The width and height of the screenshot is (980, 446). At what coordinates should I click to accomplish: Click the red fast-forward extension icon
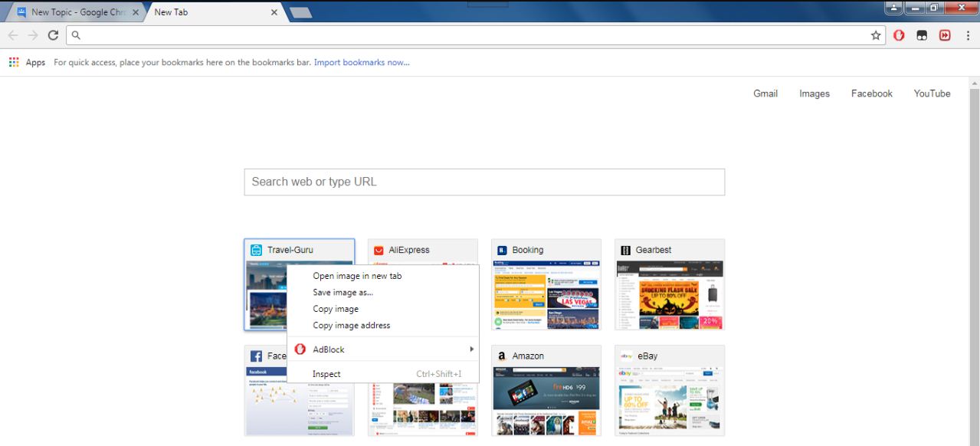(x=945, y=35)
